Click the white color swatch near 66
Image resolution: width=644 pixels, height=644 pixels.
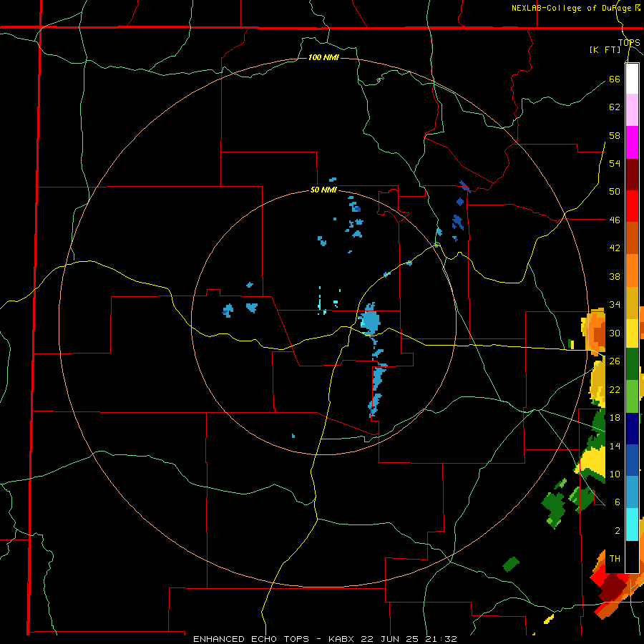coord(632,79)
